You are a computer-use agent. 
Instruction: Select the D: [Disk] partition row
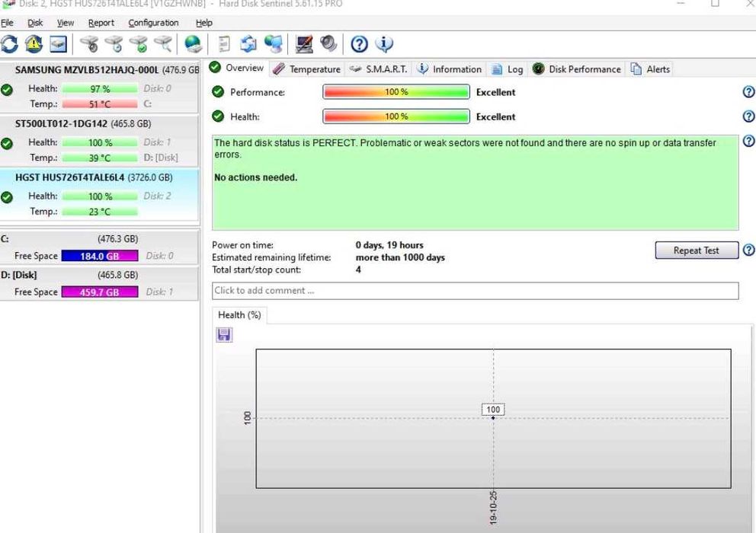(x=99, y=284)
